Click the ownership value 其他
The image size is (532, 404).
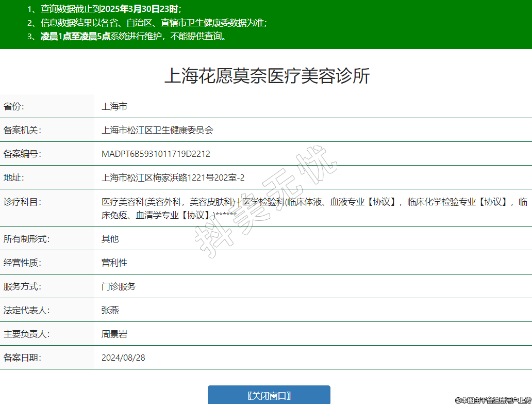coord(110,239)
